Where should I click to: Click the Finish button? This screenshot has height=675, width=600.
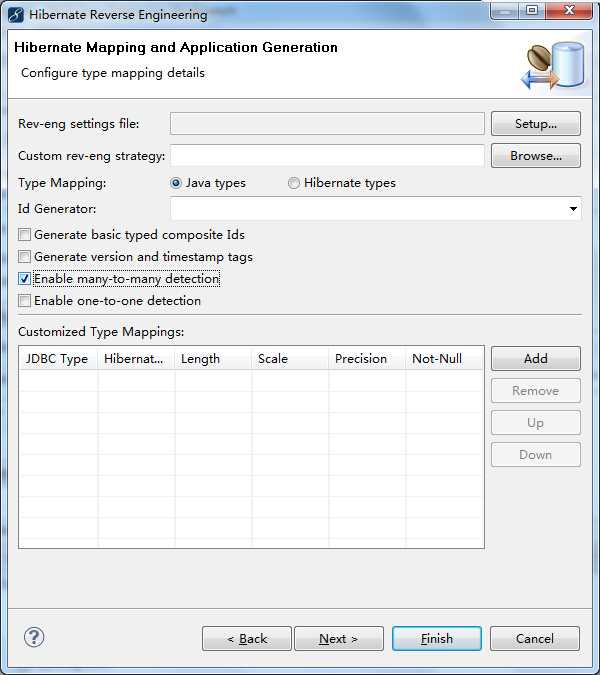437,638
